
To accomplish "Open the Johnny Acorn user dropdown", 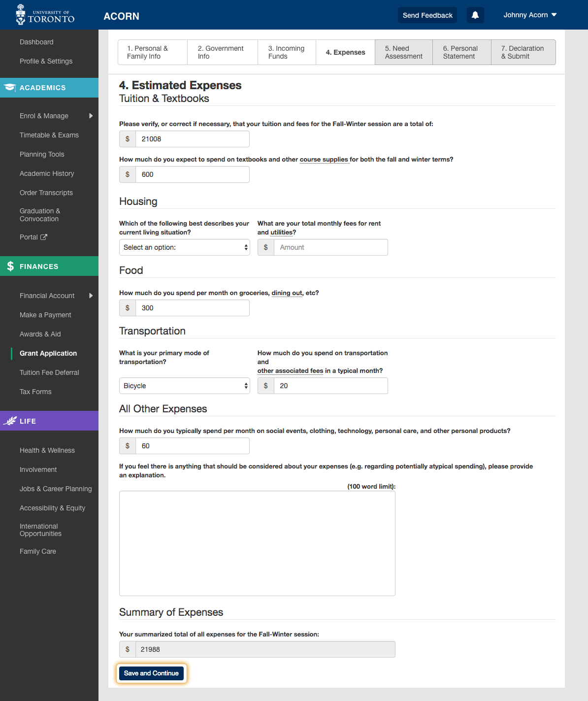I will pos(530,15).
